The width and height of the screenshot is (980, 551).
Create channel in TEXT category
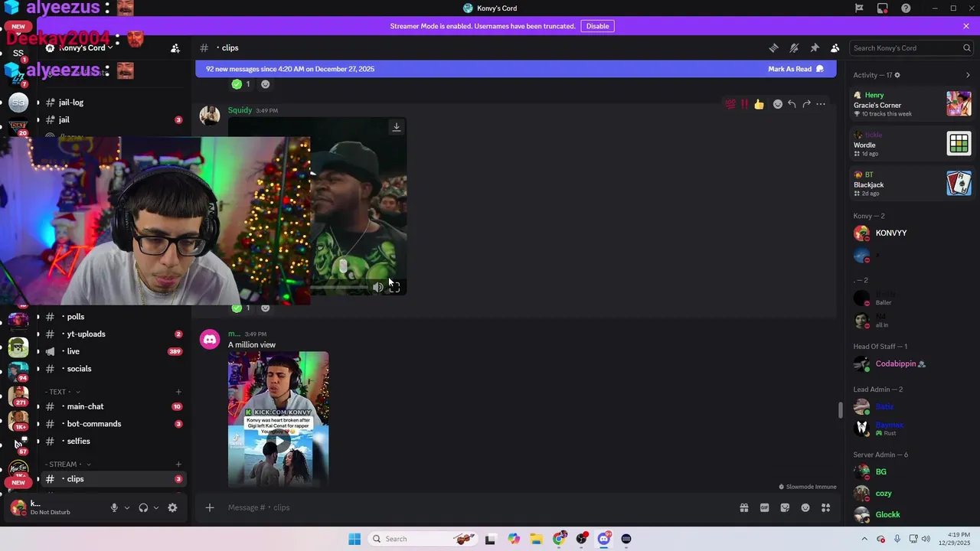(x=178, y=392)
